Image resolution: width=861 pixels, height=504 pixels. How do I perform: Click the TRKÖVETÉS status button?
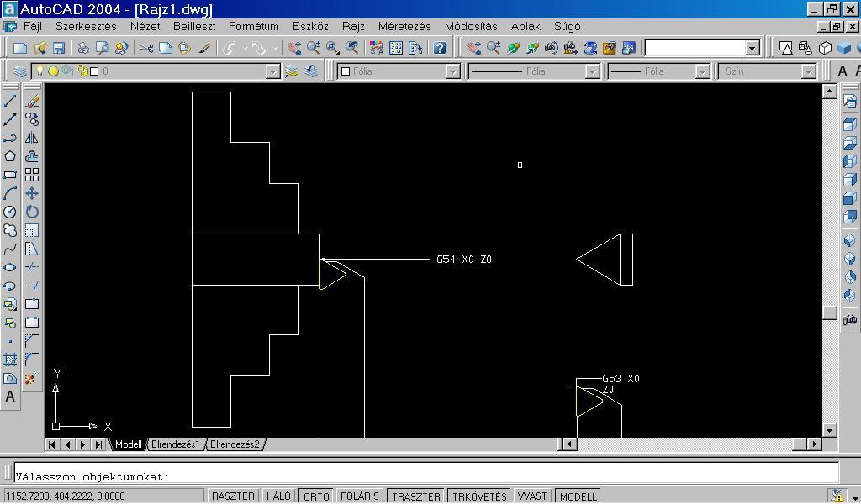pos(479,496)
